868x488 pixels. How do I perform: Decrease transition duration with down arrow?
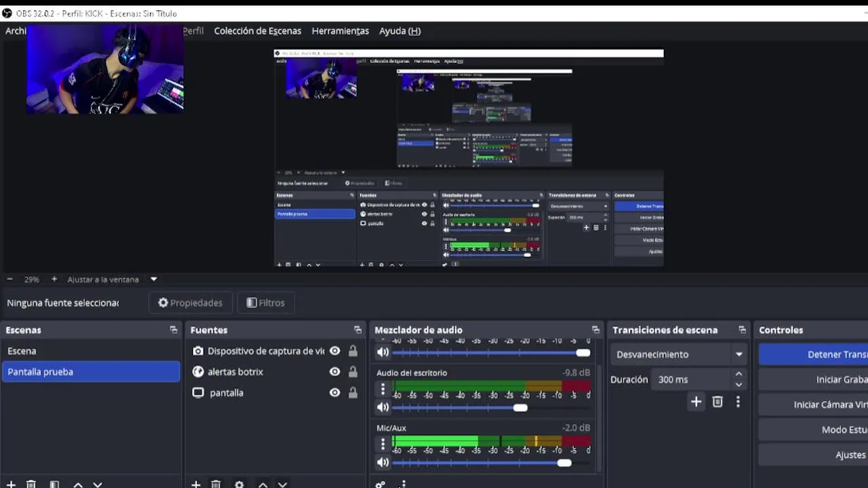[x=738, y=384]
